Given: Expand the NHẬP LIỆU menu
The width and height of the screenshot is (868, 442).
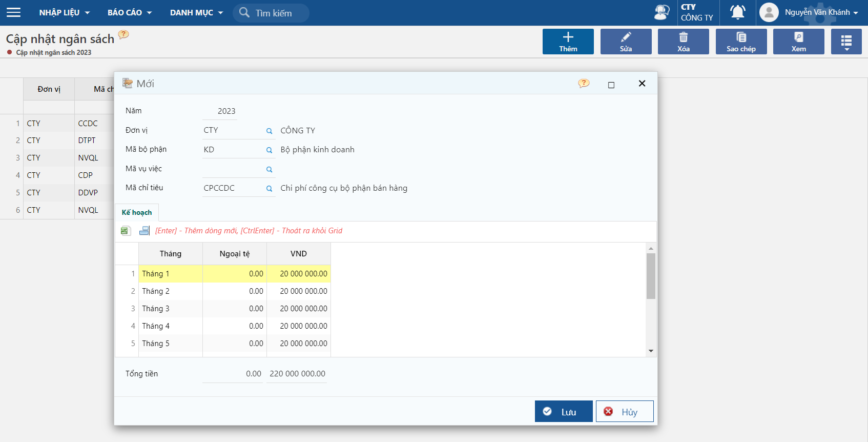Looking at the screenshot, I should (x=64, y=12).
